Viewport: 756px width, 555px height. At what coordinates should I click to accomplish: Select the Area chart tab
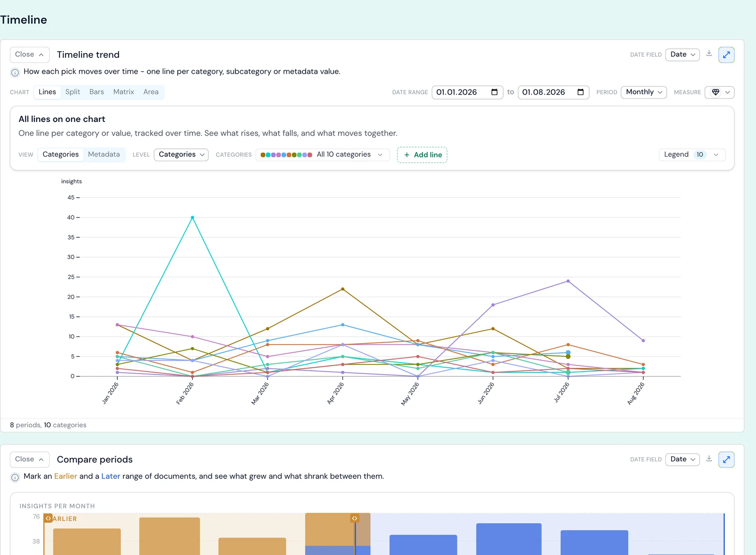pos(151,92)
